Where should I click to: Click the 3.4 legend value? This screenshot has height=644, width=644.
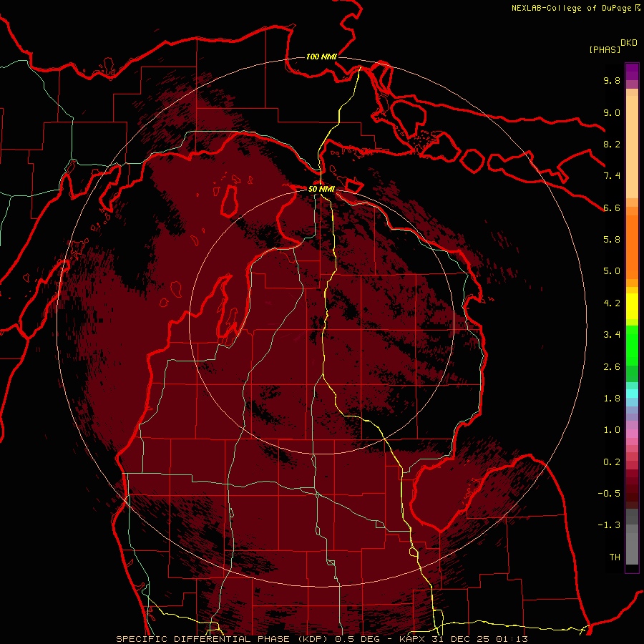612,335
